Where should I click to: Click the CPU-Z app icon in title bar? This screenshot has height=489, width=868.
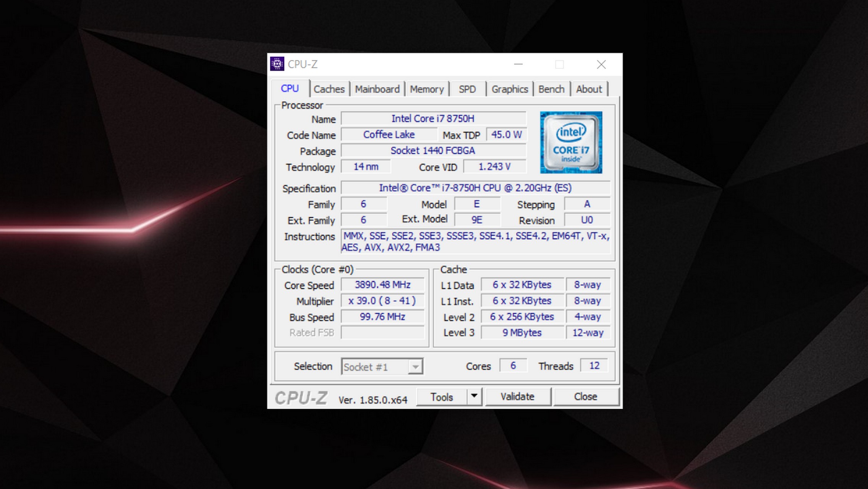(x=277, y=64)
